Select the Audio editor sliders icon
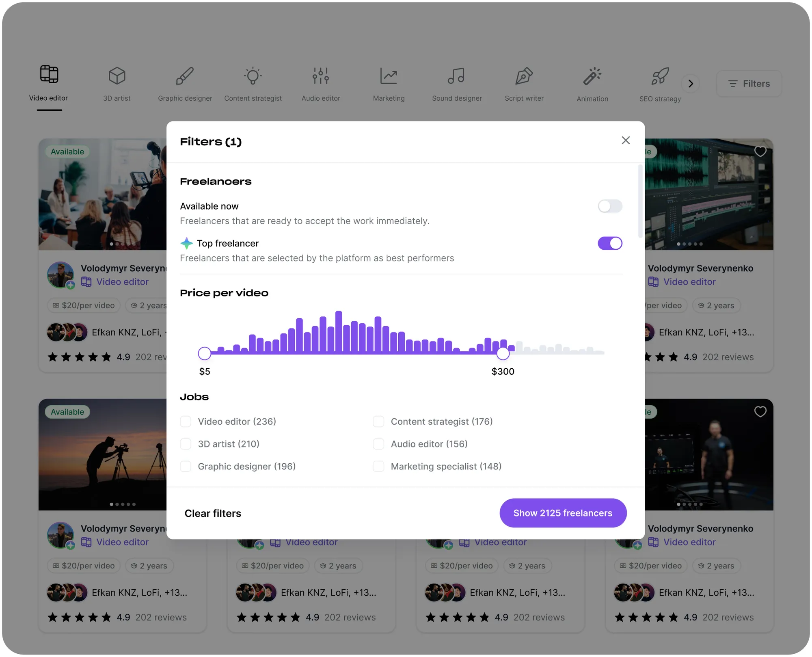 click(x=321, y=76)
